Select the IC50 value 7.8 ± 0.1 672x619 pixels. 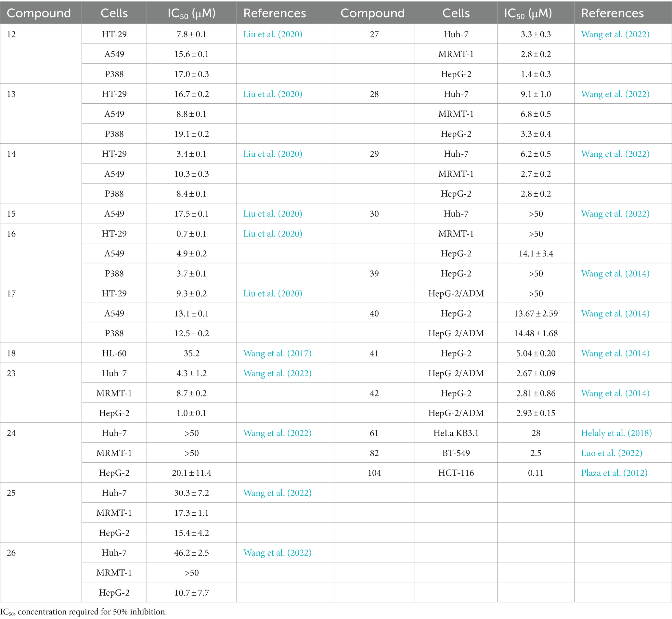tap(192, 34)
